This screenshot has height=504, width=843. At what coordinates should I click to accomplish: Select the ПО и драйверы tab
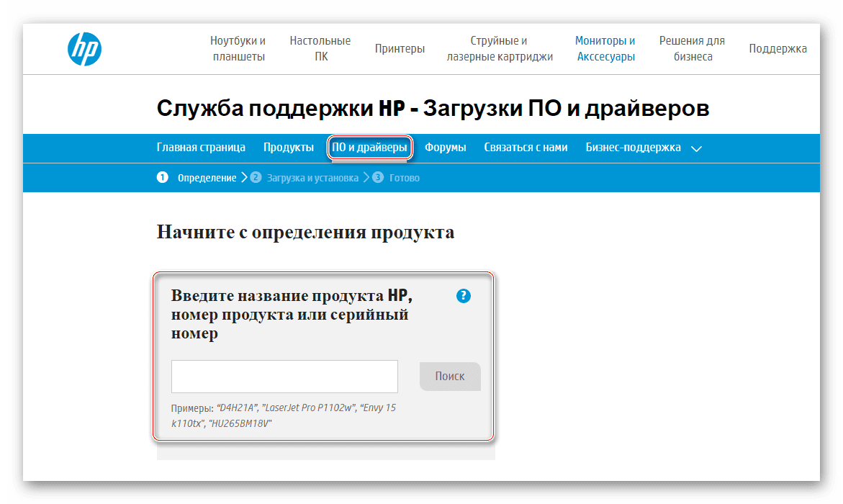[x=369, y=148]
